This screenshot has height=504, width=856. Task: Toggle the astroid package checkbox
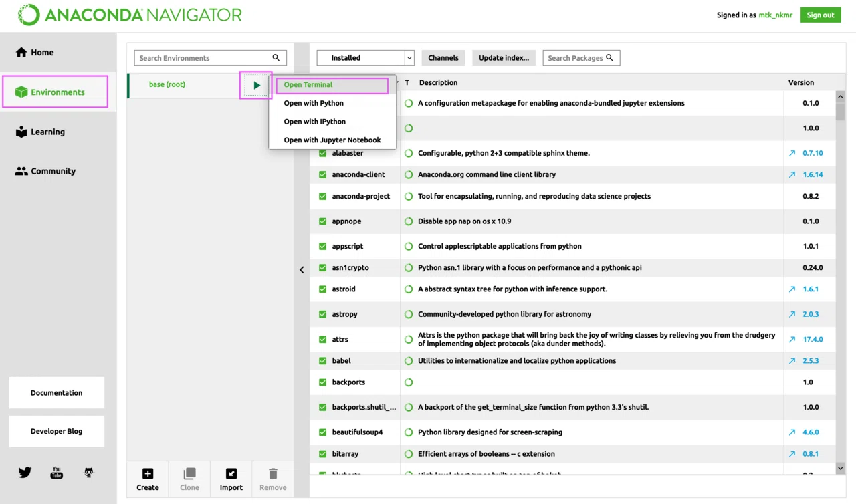(x=322, y=289)
